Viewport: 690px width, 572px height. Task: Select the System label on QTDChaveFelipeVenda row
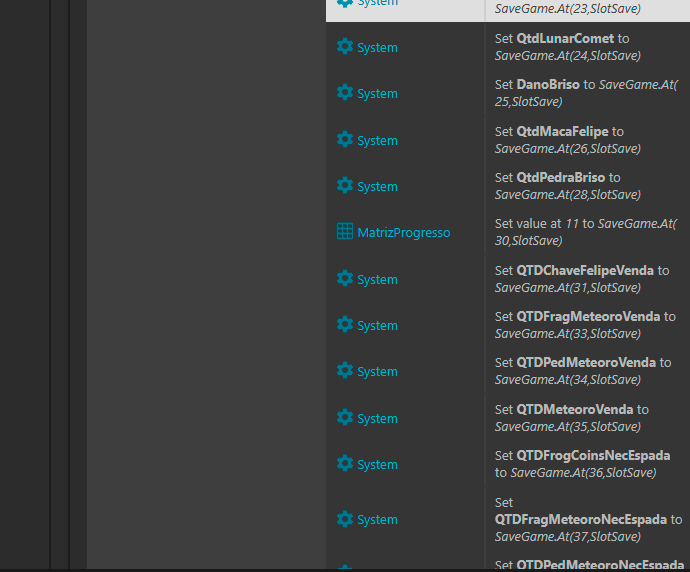click(x=378, y=280)
